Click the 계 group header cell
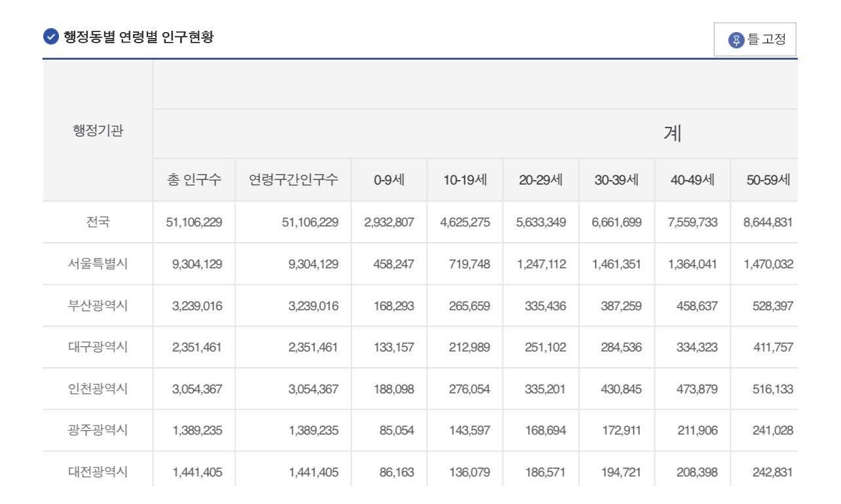841x504 pixels. [672, 134]
